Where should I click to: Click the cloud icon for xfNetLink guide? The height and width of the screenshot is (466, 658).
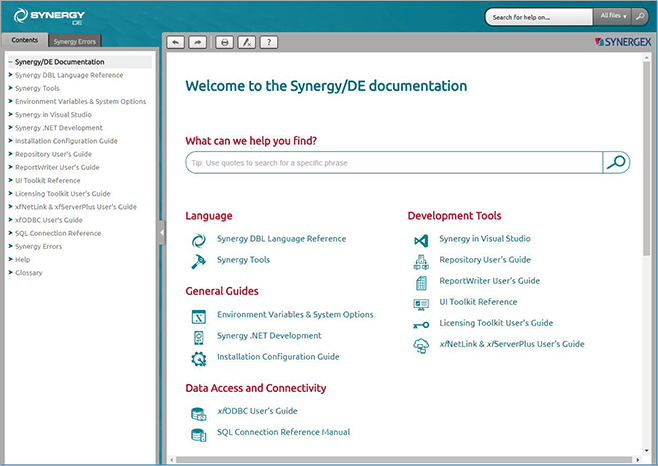point(421,346)
